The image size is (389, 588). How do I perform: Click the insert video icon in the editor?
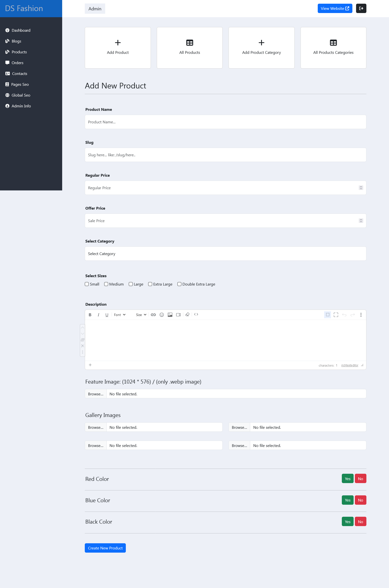pos(178,315)
